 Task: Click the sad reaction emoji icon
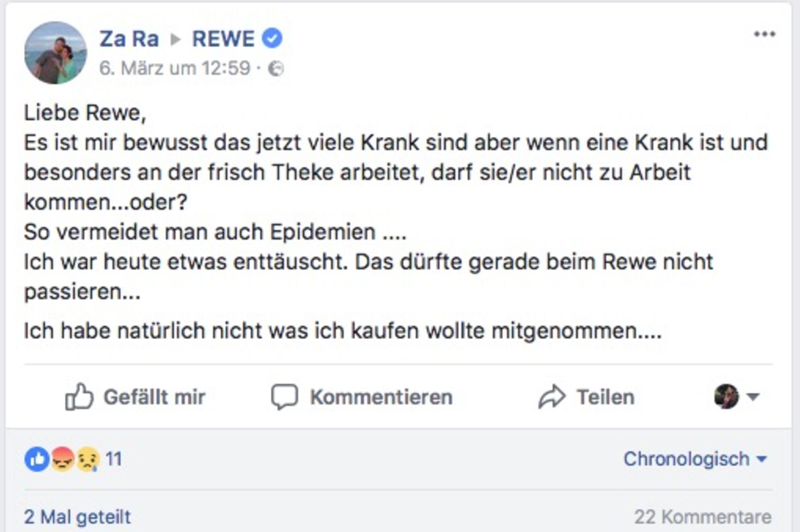[88, 459]
